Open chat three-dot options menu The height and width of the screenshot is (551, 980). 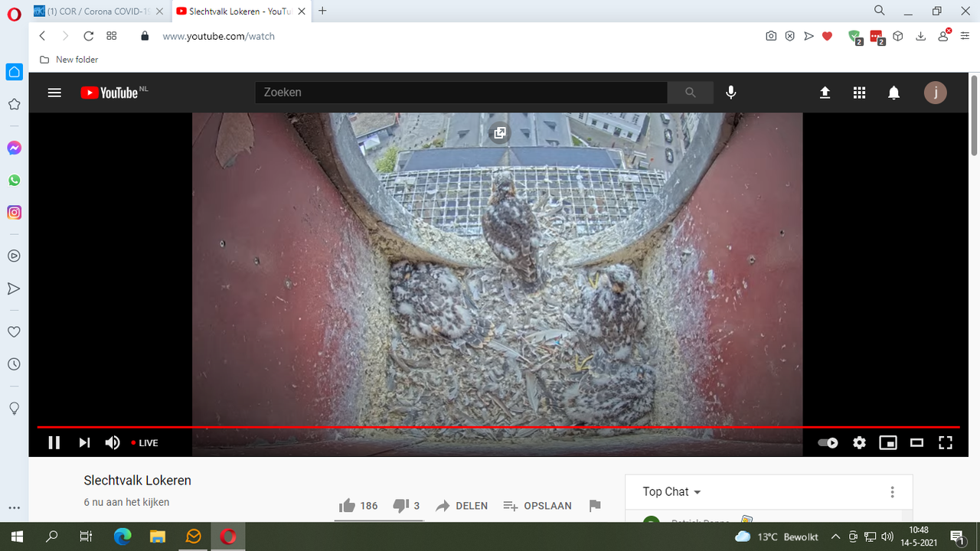coord(892,492)
